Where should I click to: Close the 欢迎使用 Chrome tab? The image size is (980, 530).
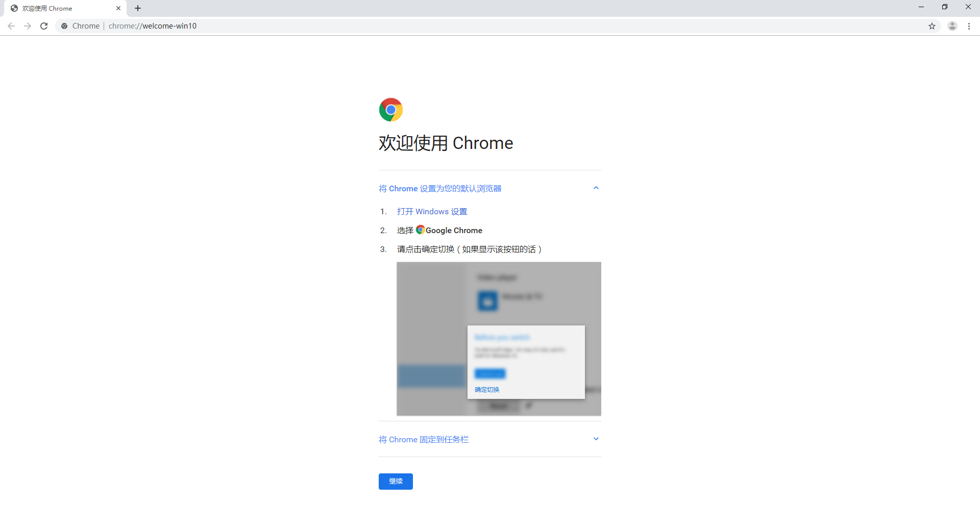click(x=118, y=8)
